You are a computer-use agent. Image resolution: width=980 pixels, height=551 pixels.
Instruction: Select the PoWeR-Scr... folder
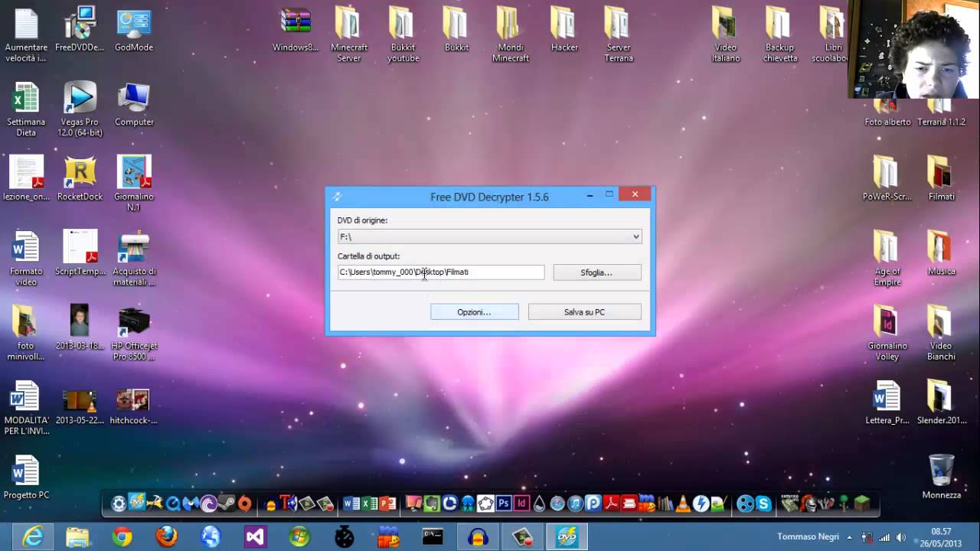point(887,179)
